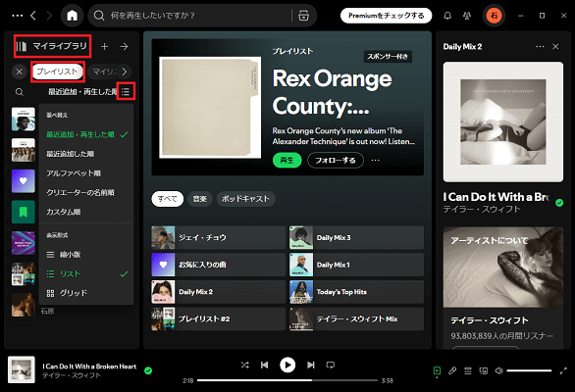
Task: Open the テイラー・スウィフト Mix tile
Action: [356, 318]
